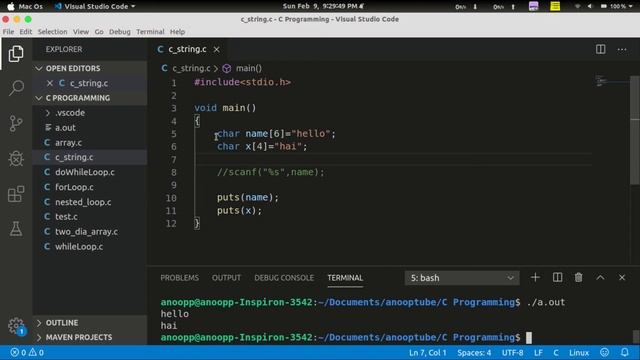
Task: Select the Terminal panel tab
Action: [345, 278]
